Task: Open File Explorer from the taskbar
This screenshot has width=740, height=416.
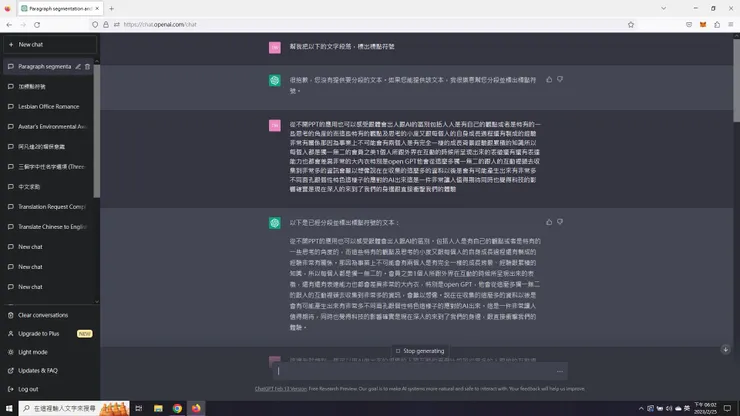Action: [158, 408]
